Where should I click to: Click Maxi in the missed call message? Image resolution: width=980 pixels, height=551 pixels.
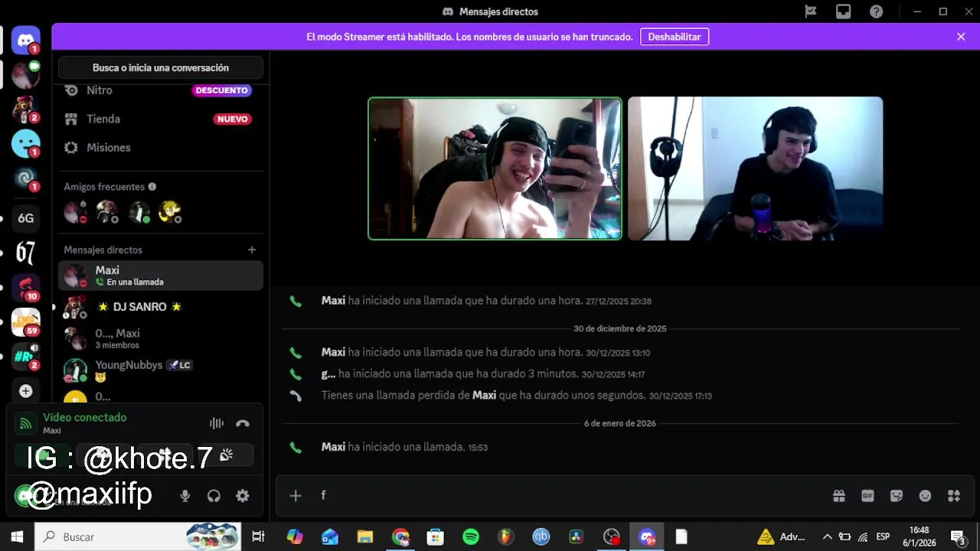coord(484,396)
